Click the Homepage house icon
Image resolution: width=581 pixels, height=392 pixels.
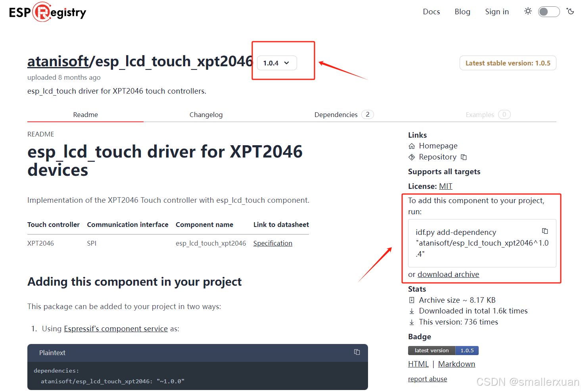pyautogui.click(x=412, y=146)
